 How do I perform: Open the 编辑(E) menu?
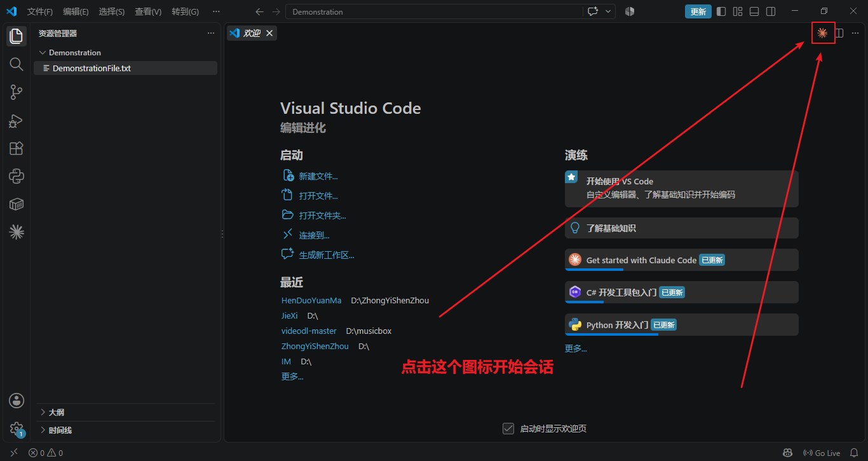[76, 11]
